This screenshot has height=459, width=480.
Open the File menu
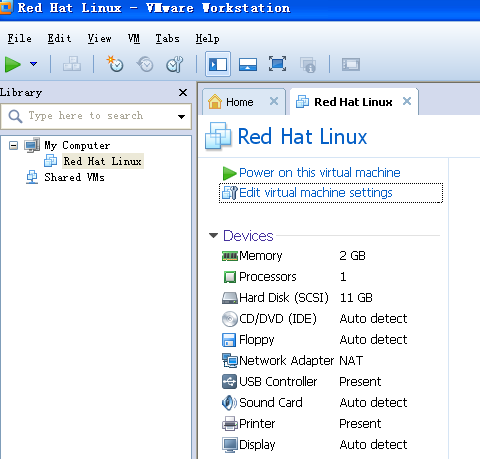[19, 38]
